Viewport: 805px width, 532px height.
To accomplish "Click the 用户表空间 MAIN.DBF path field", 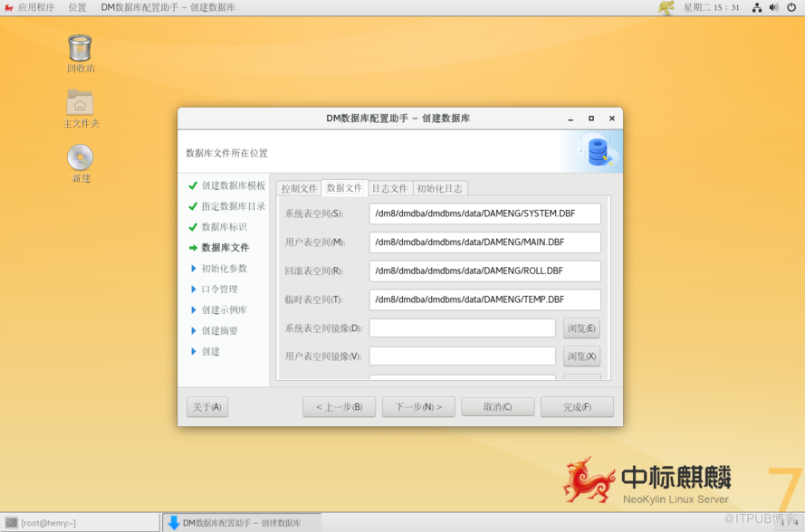I will tap(484, 242).
